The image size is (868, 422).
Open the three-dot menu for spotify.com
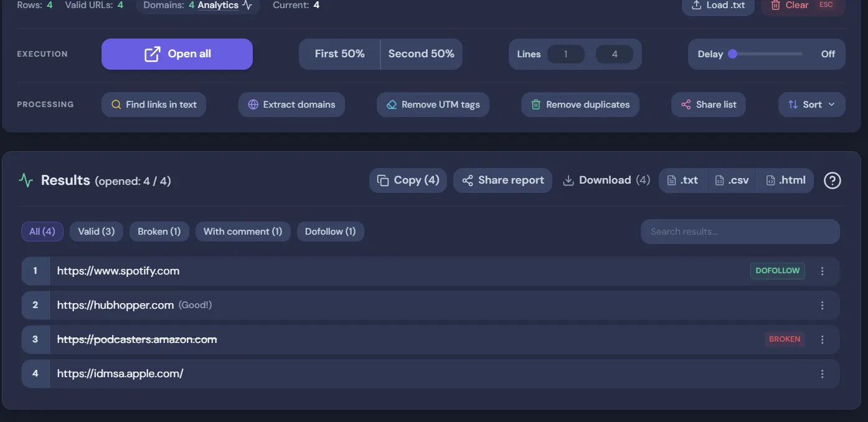[823, 271]
